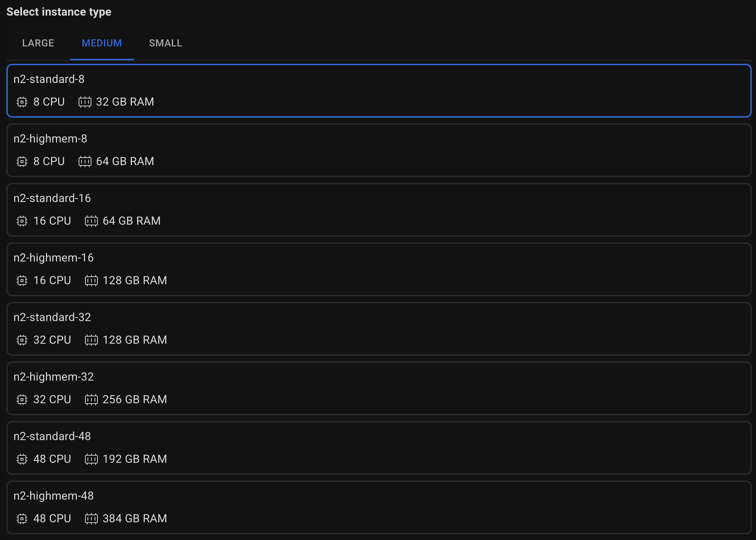Screen dimensions: 756x540
Task: Select the n2-highmem-32 instance type
Action: click(379, 388)
